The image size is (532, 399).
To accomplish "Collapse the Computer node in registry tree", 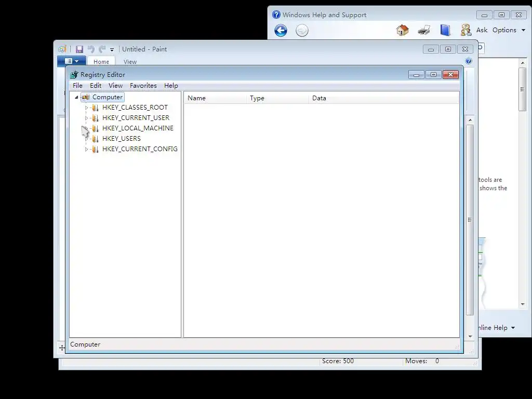I will click(x=76, y=97).
